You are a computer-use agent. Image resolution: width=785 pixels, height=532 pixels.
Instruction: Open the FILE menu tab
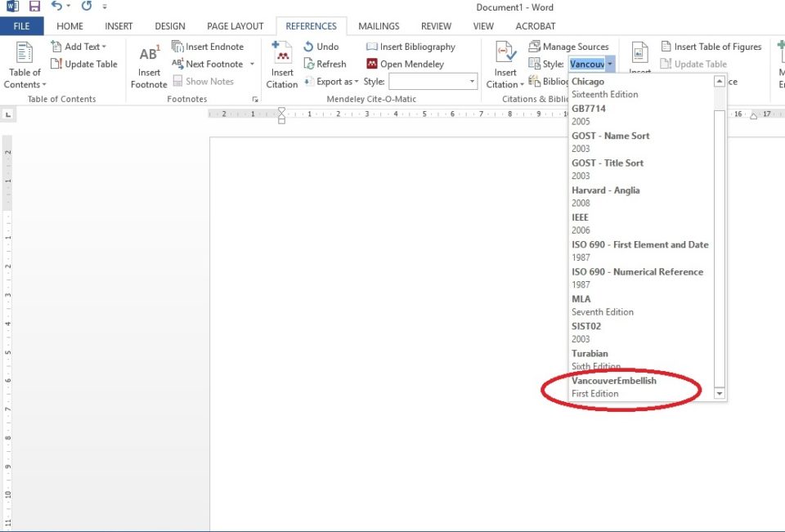[22, 26]
